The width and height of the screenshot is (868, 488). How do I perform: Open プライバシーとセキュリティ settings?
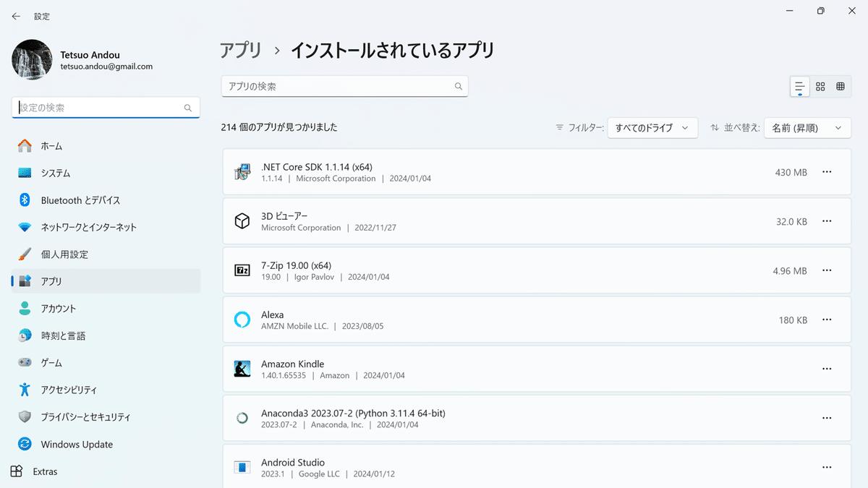click(106, 417)
